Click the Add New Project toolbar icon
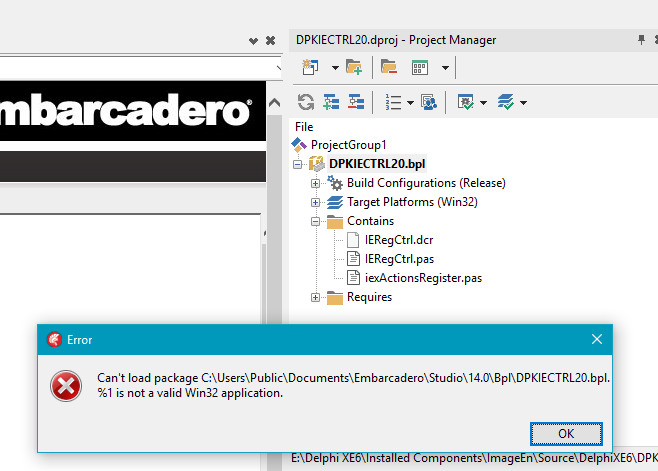 pos(311,67)
